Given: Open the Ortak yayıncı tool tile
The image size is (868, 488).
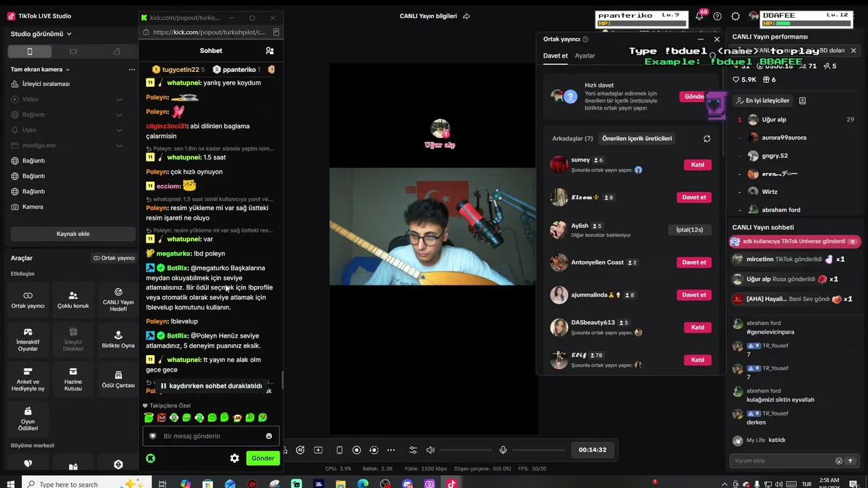Looking at the screenshot, I should [28, 300].
